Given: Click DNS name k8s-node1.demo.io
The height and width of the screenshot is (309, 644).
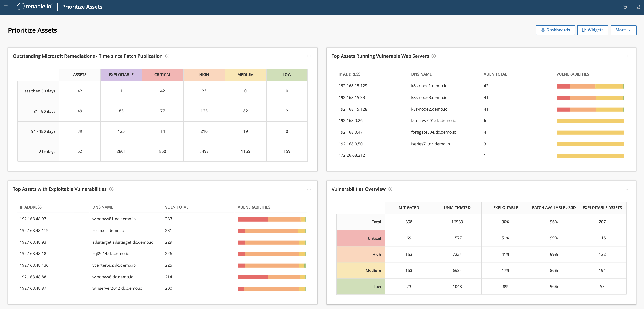Looking at the screenshot, I should (x=429, y=86).
